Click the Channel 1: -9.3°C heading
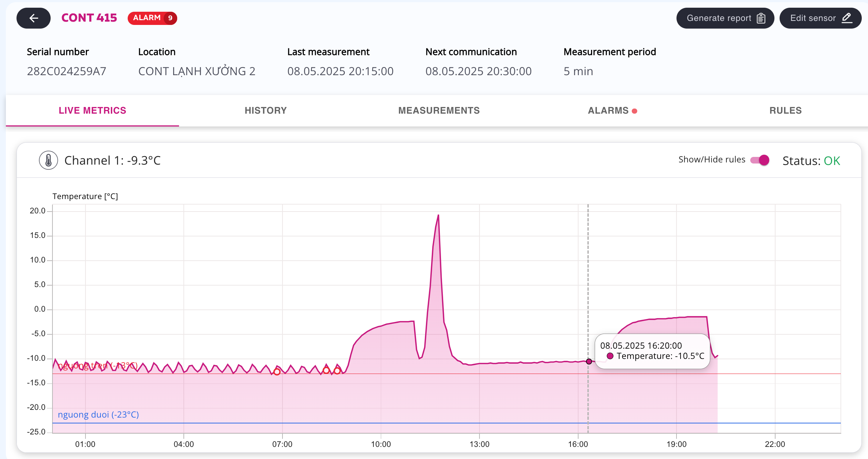This screenshot has height=459, width=868. (113, 160)
